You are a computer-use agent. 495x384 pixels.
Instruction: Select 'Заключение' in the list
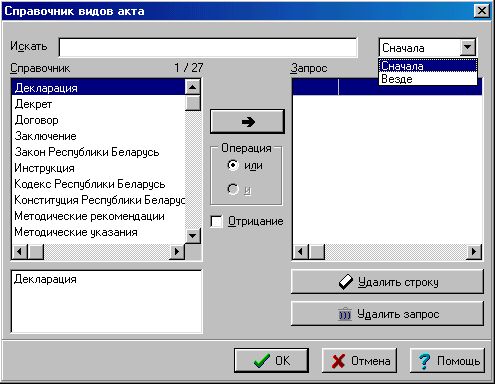(98, 136)
